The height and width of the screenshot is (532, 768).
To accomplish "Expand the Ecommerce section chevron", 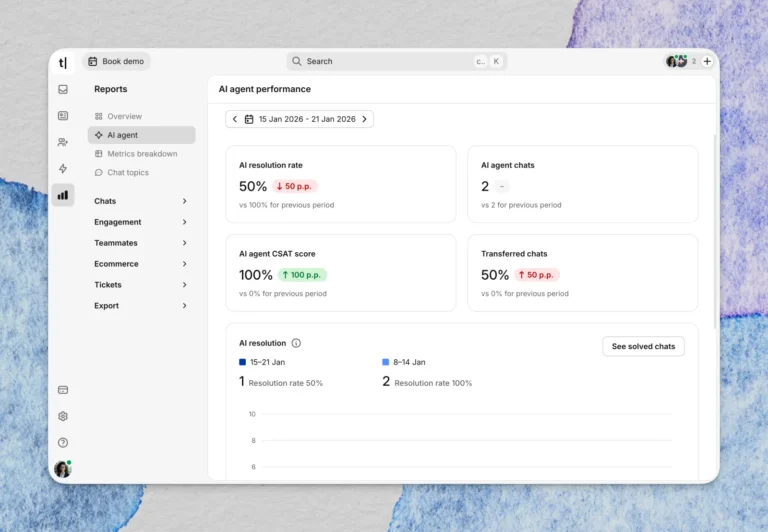I will [x=185, y=264].
